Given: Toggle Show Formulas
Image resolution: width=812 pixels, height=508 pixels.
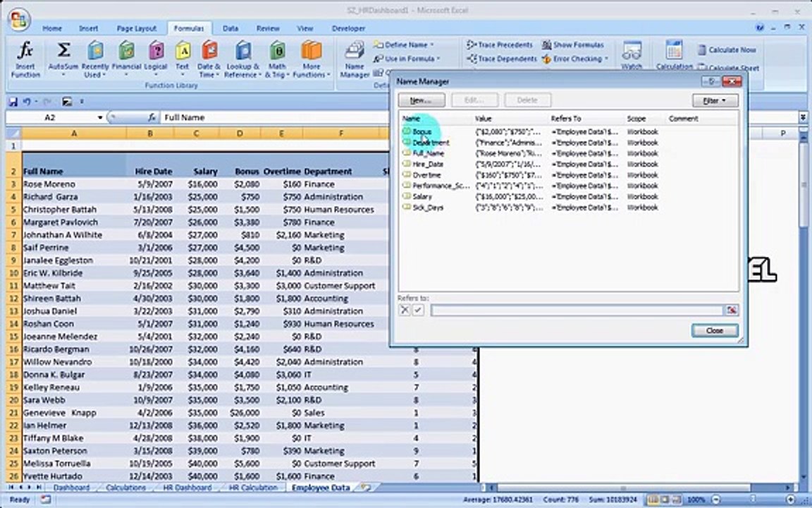Looking at the screenshot, I should click(x=573, y=45).
